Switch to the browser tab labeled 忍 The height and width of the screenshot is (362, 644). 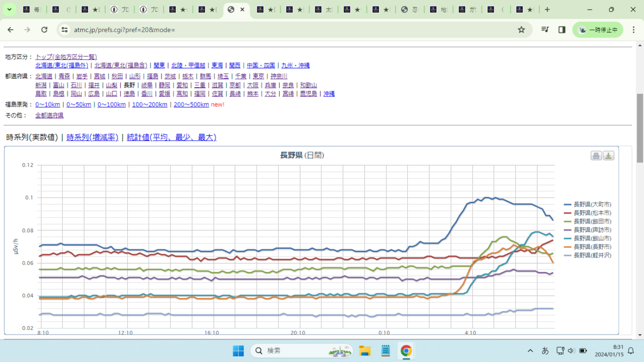pyautogui.click(x=409, y=10)
